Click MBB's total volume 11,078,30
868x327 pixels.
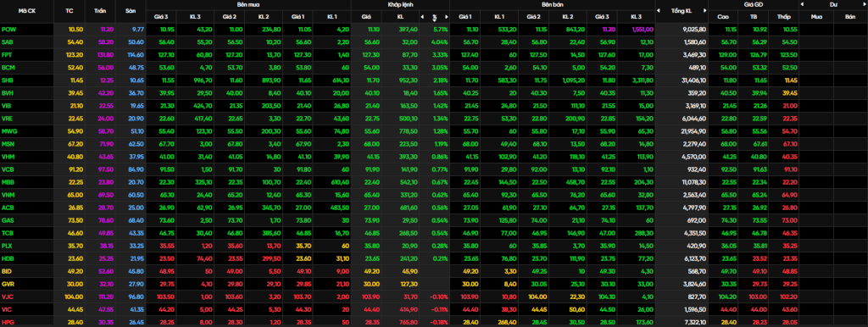point(695,182)
